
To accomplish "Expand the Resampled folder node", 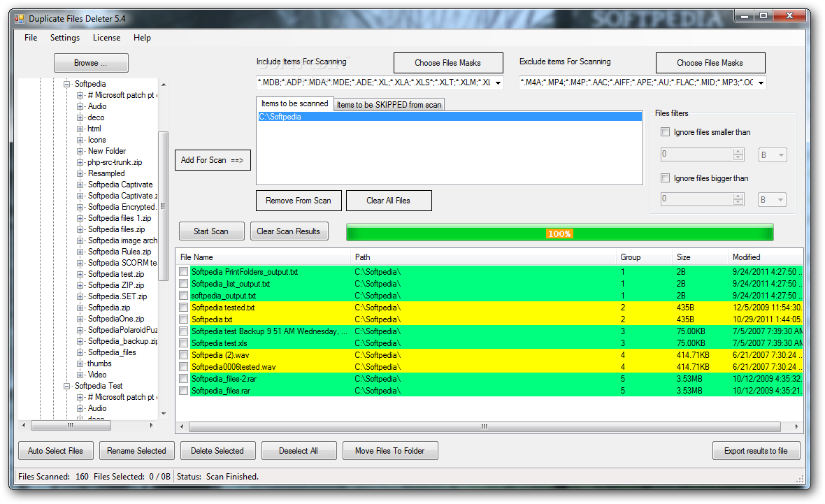I will point(80,173).
